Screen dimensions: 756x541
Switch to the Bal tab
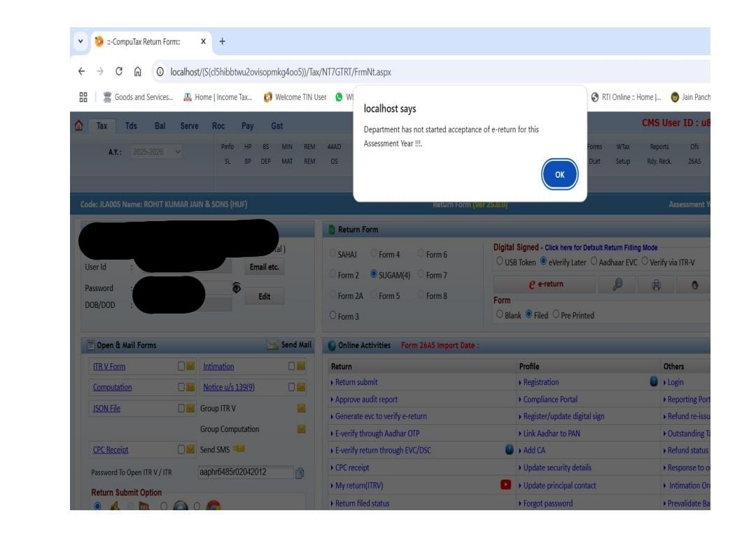160,126
